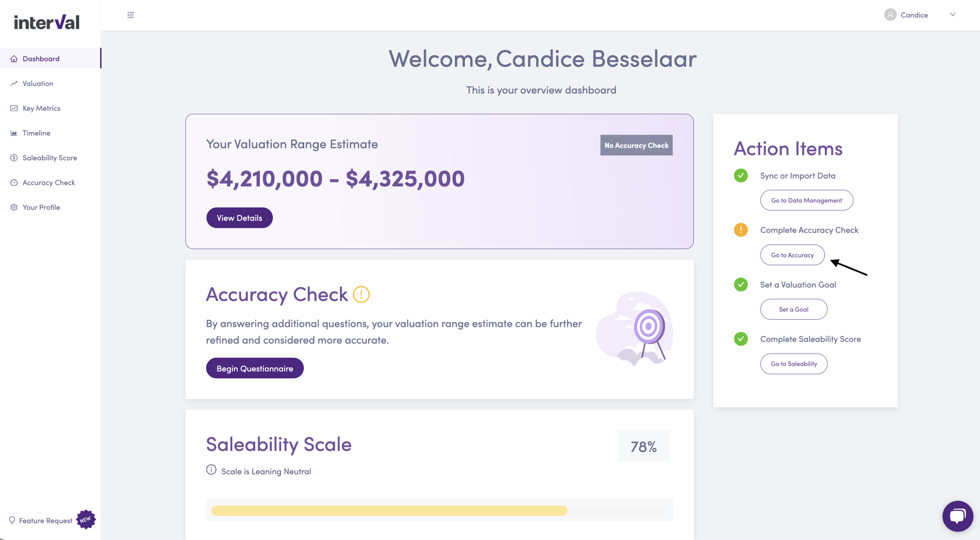
Task: Click the yellow warning icon beside Accuracy Check heading
Action: (x=361, y=294)
